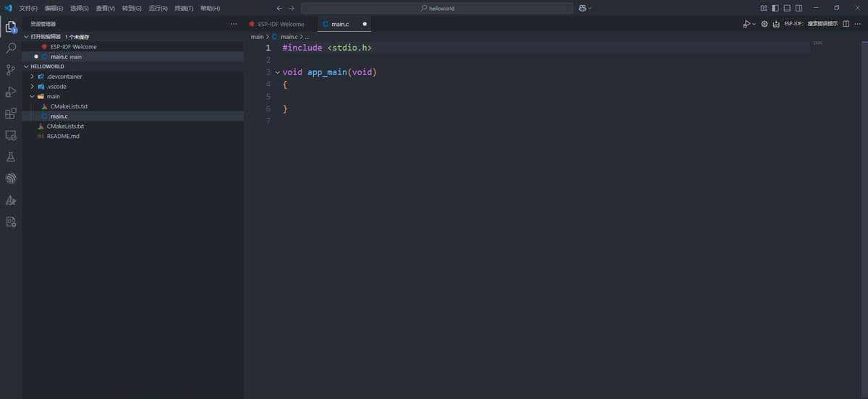
Task: Toggle the primary side bar visibility
Action: (x=775, y=8)
